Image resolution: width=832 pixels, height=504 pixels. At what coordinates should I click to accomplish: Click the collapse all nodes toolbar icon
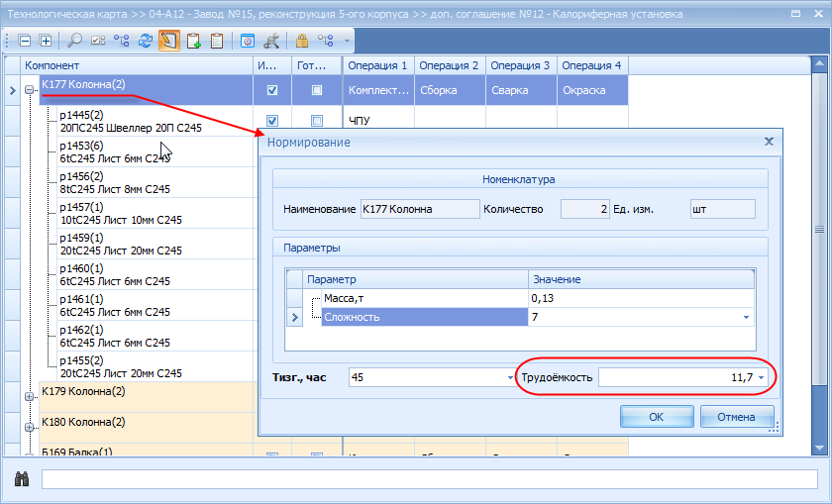click(x=25, y=41)
